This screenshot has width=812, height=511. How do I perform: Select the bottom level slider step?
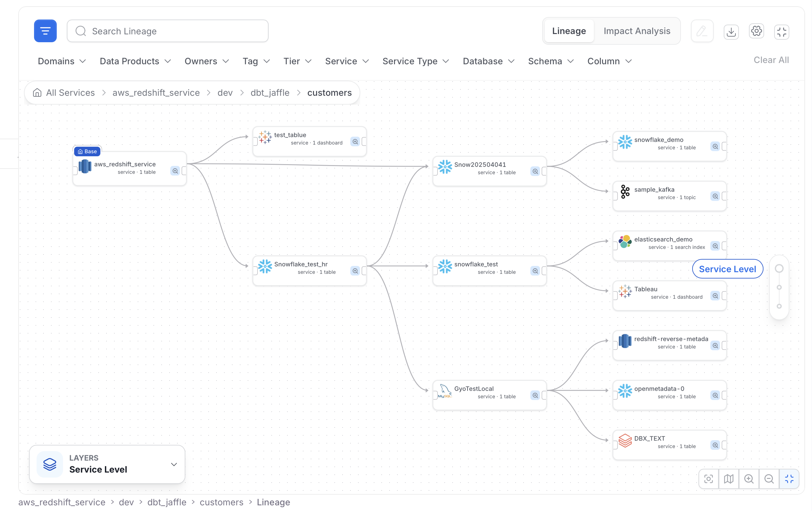pos(779,307)
